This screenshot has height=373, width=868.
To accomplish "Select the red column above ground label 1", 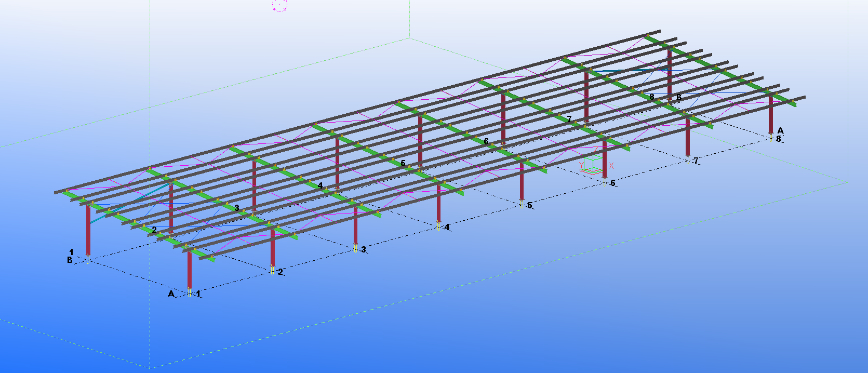I will coord(190,270).
